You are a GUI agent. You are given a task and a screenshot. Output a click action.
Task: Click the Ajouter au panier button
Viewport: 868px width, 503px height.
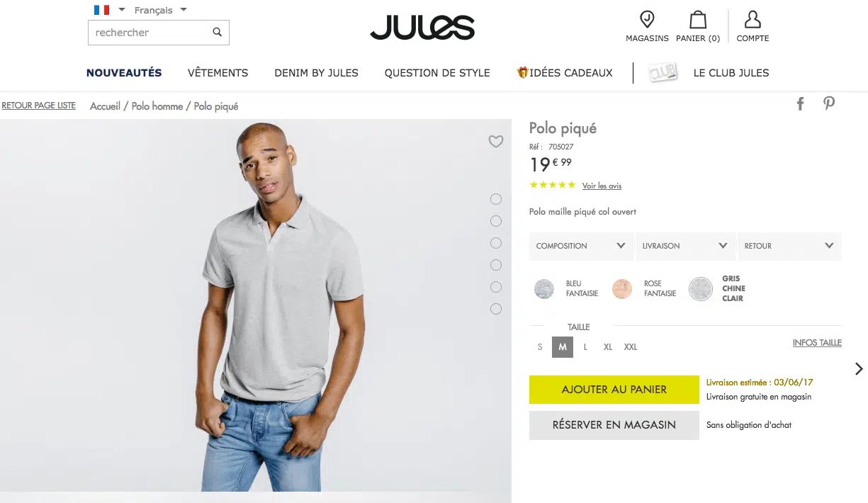click(614, 390)
